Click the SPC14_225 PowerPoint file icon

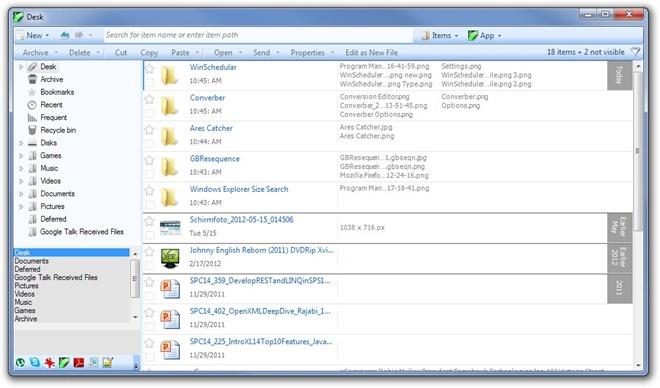click(x=170, y=350)
